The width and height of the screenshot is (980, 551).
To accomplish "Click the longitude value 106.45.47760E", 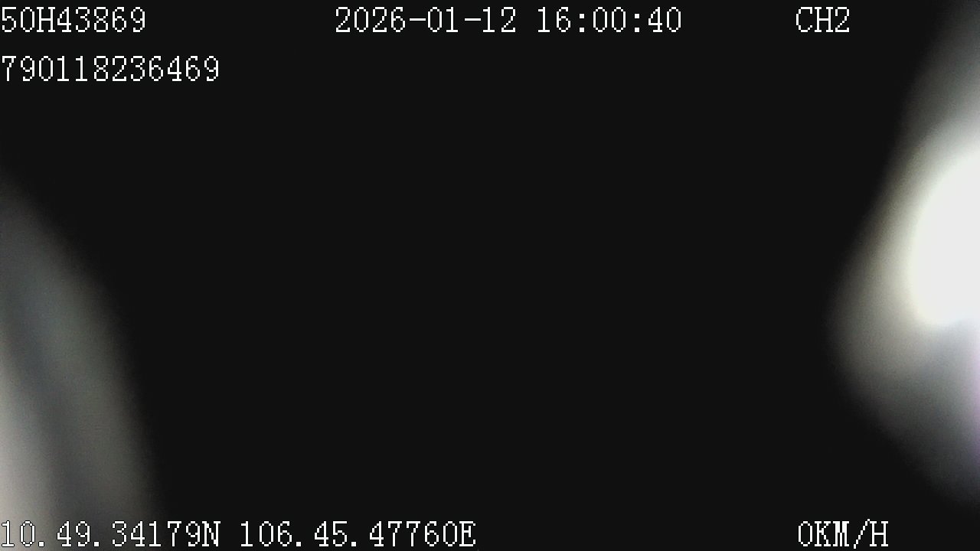I will click(x=358, y=535).
